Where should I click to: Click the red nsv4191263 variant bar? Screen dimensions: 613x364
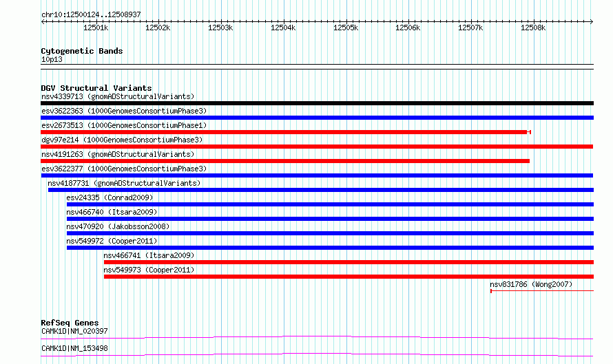[x=285, y=161]
